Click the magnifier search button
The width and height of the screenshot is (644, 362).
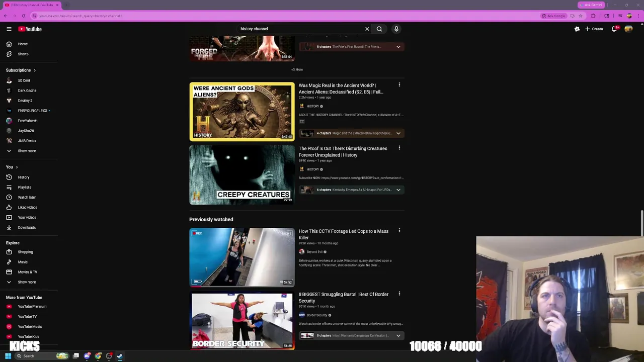[x=379, y=29]
